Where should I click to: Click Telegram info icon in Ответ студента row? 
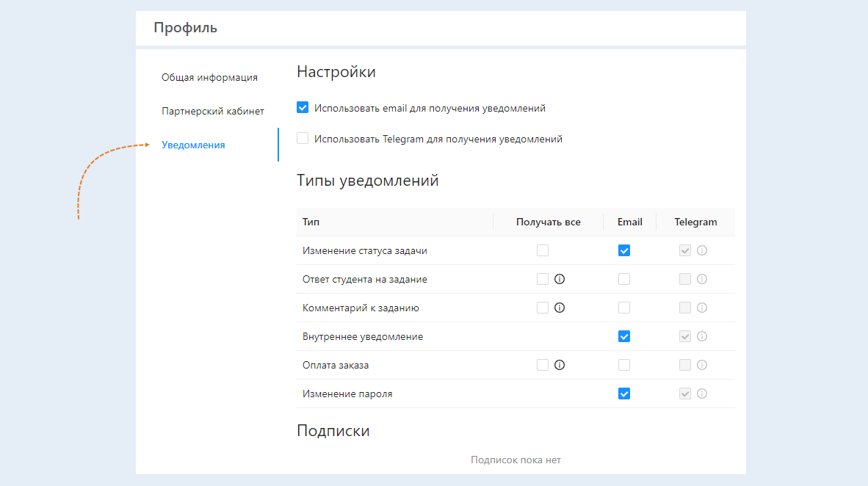[x=701, y=279]
